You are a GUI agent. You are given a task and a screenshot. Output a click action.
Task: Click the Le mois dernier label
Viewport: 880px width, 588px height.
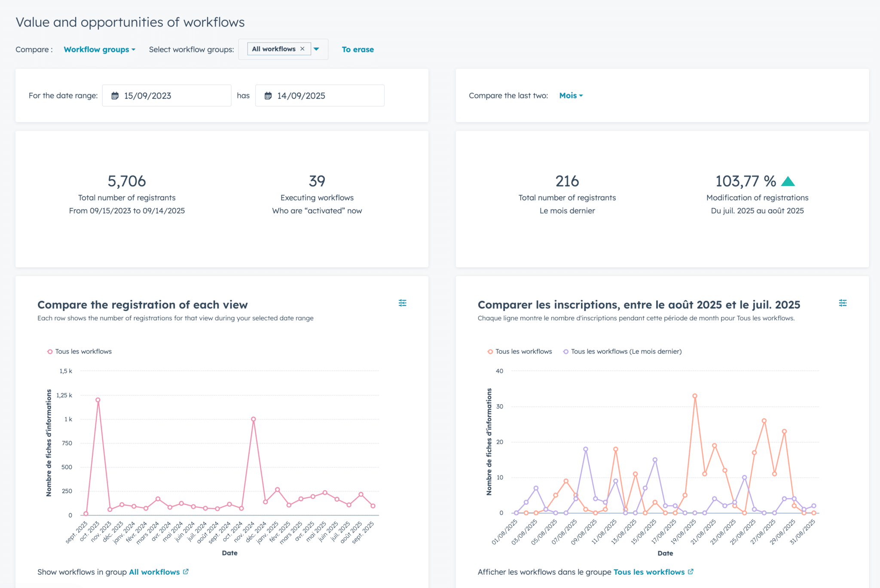567,211
